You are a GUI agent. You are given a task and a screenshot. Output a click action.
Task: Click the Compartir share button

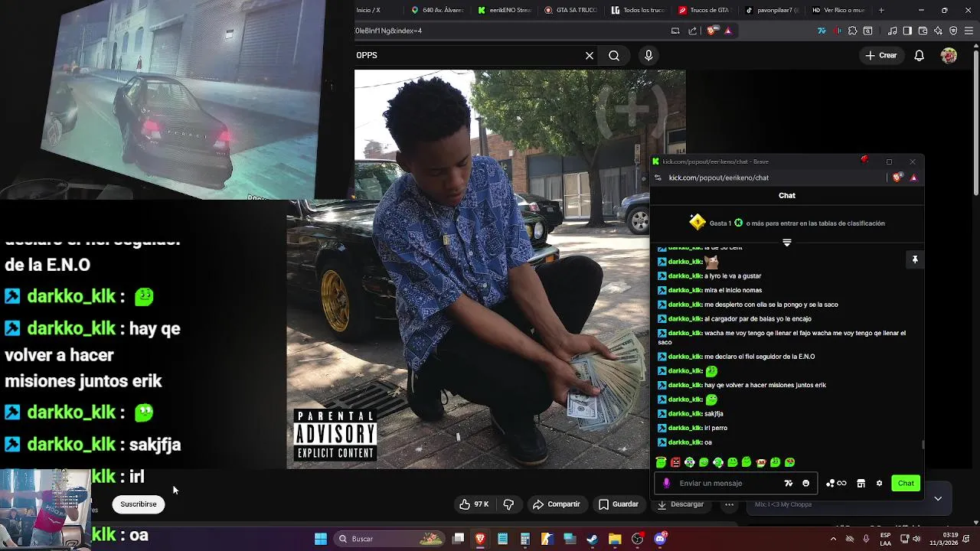pos(557,504)
